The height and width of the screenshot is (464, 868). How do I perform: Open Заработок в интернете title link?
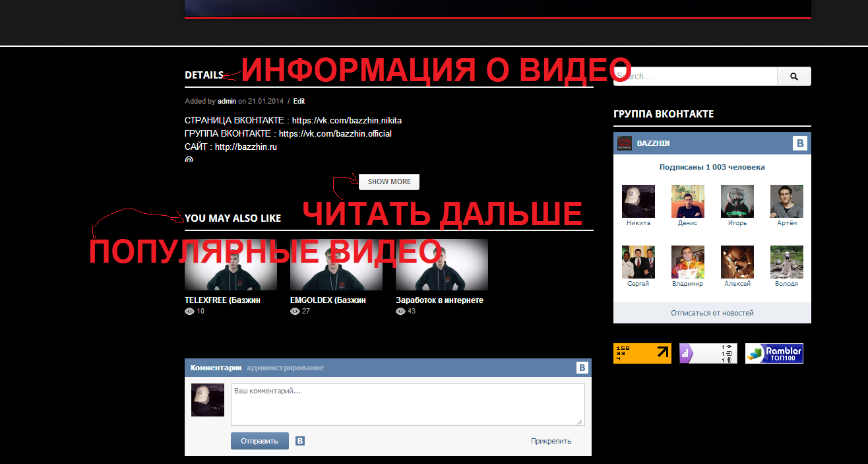[x=440, y=300]
